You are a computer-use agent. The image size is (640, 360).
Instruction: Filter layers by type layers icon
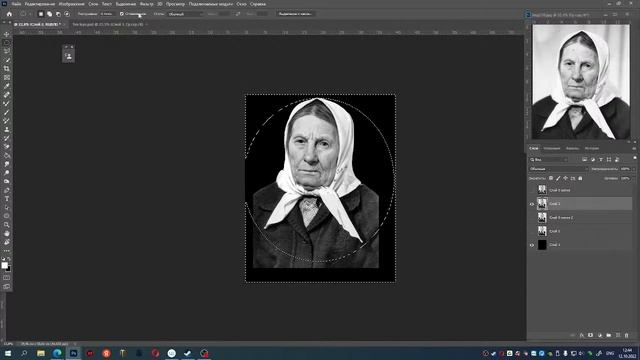pyautogui.click(x=601, y=160)
